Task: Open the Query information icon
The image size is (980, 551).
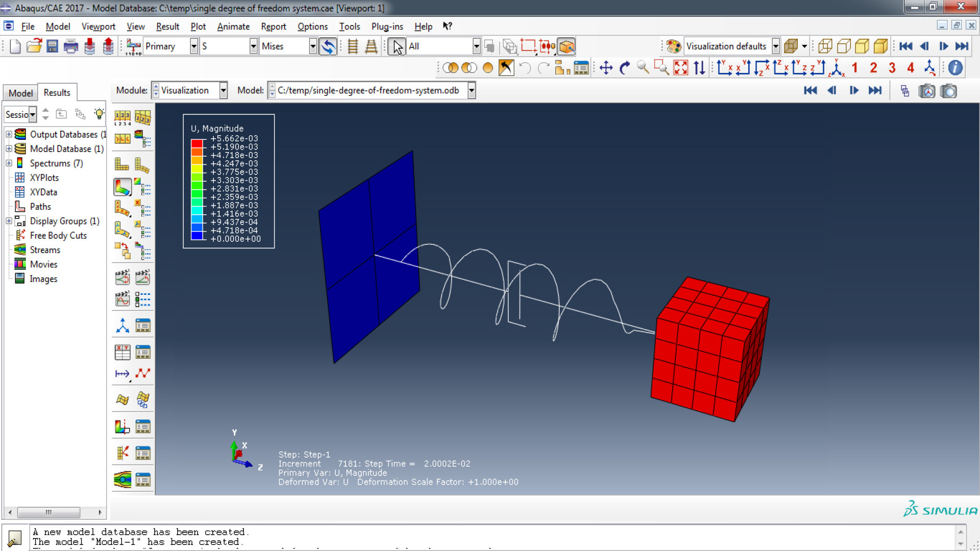Action: tap(955, 68)
